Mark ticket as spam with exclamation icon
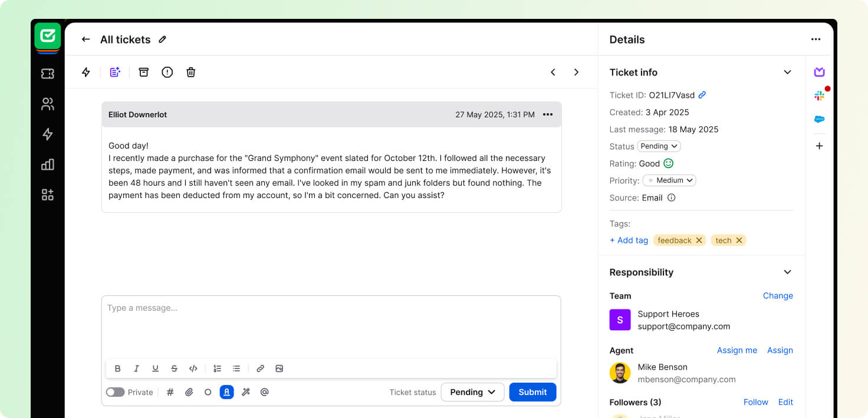Screen dimensions: 868x418 coord(167,72)
